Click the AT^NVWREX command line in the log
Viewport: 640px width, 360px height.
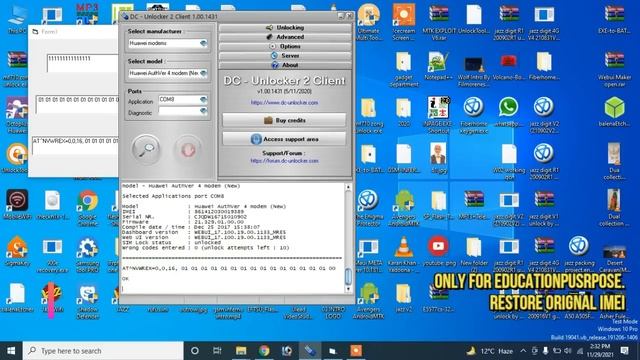pyautogui.click(x=229, y=269)
